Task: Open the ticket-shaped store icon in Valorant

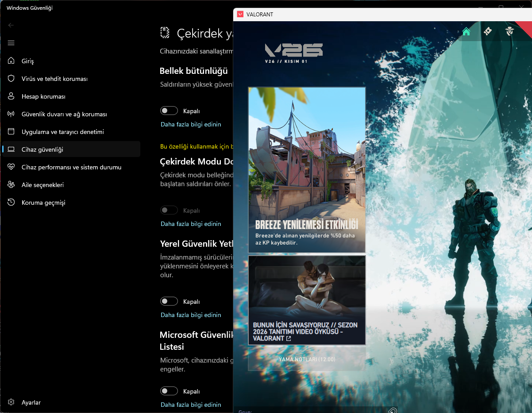Action: coord(488,31)
